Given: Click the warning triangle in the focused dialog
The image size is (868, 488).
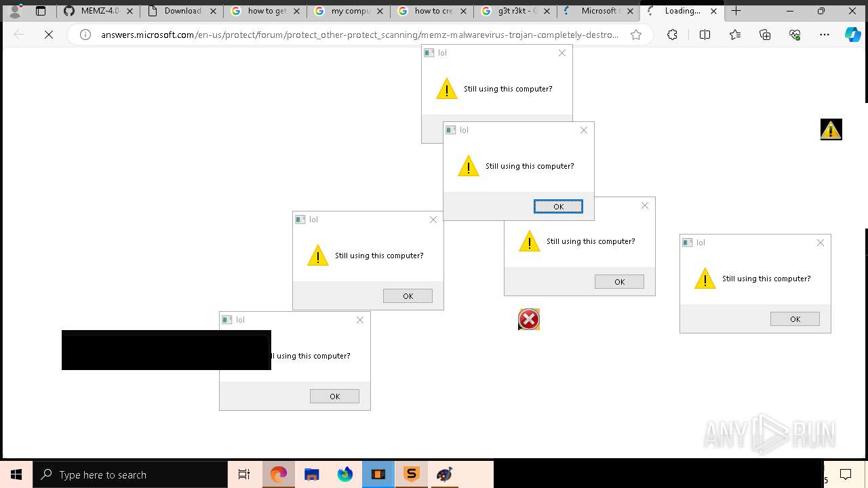Looking at the screenshot, I should coord(468,166).
